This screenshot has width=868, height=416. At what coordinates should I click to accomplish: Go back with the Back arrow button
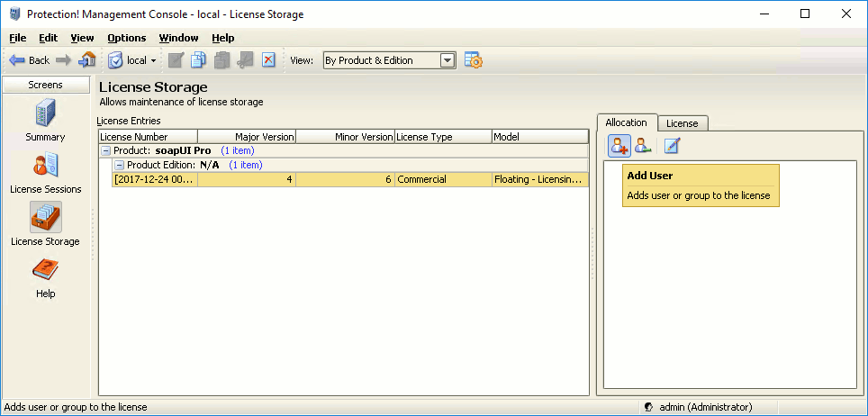point(30,60)
